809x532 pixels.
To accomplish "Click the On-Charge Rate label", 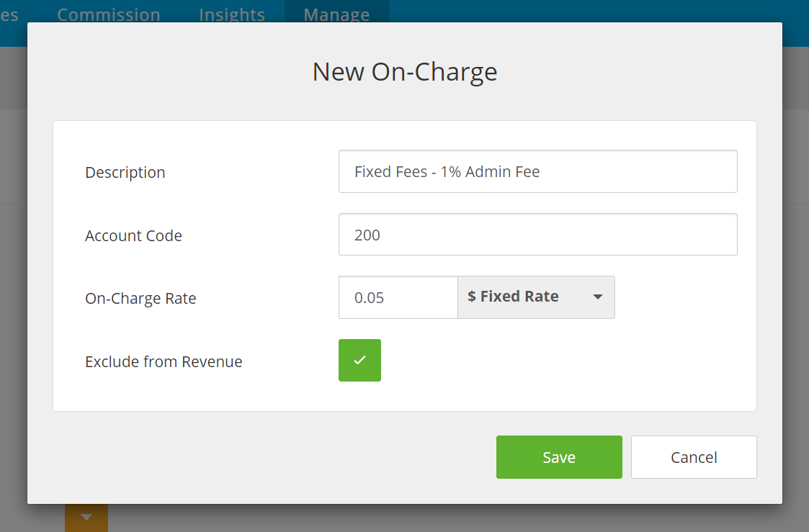I will pyautogui.click(x=140, y=299).
